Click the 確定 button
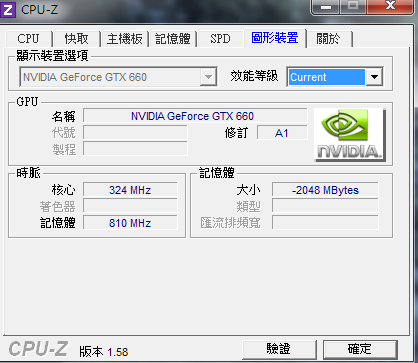The width and height of the screenshot is (418, 363). (360, 349)
